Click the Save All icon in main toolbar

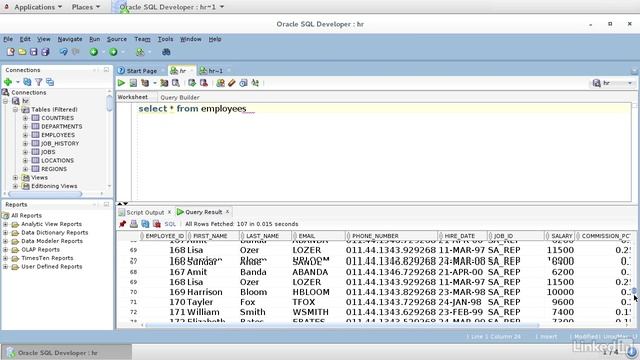point(45,52)
